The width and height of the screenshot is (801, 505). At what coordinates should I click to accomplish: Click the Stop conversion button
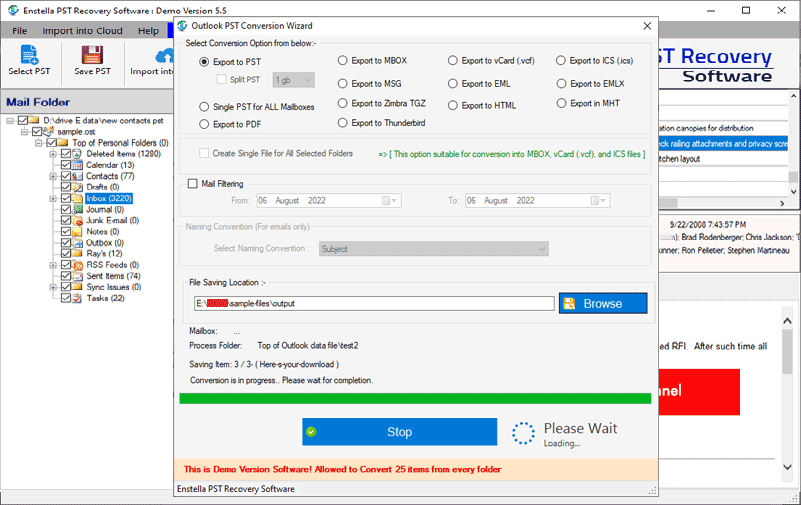tap(399, 432)
